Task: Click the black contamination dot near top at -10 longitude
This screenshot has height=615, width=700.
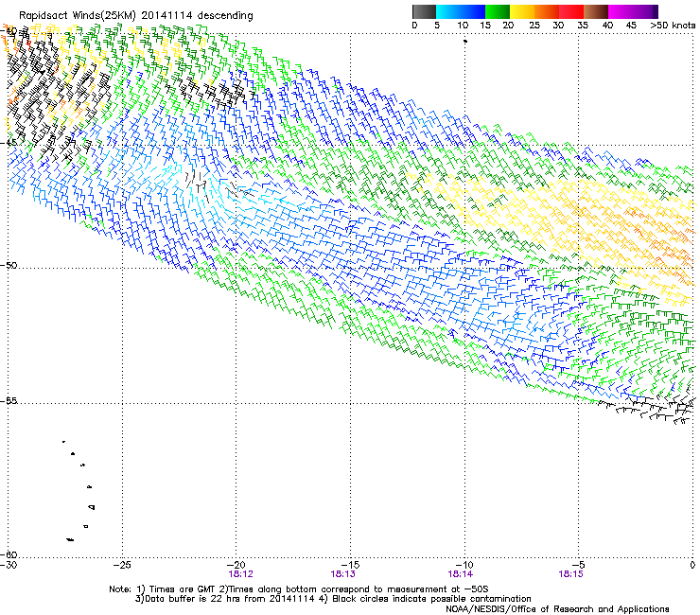Action: (x=465, y=41)
